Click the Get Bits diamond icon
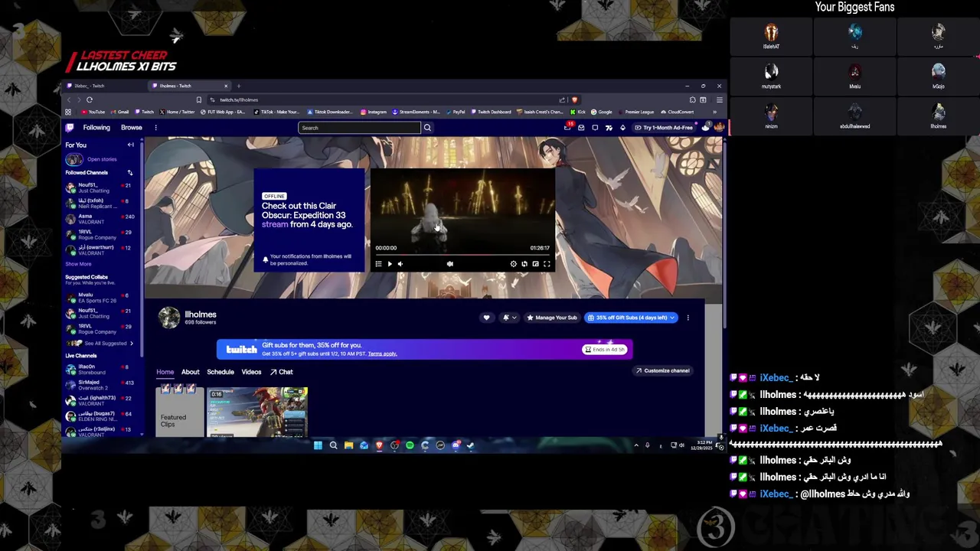 (x=622, y=128)
